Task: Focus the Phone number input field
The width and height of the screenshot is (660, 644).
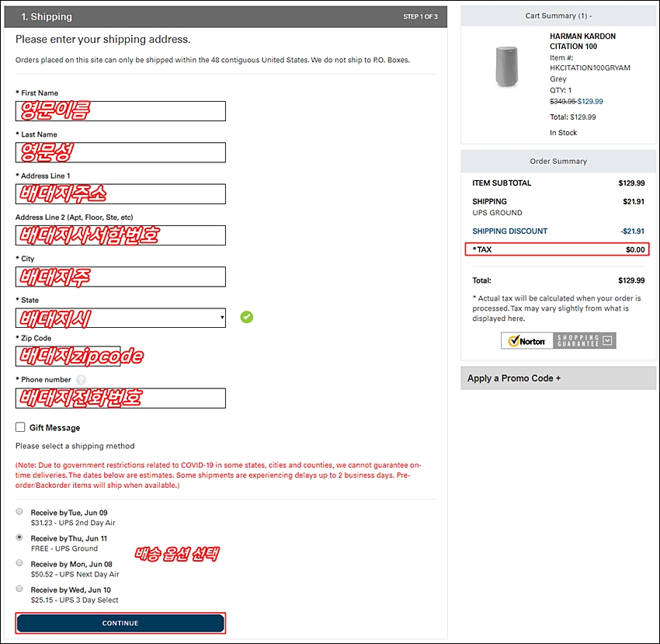Action: pyautogui.click(x=120, y=398)
